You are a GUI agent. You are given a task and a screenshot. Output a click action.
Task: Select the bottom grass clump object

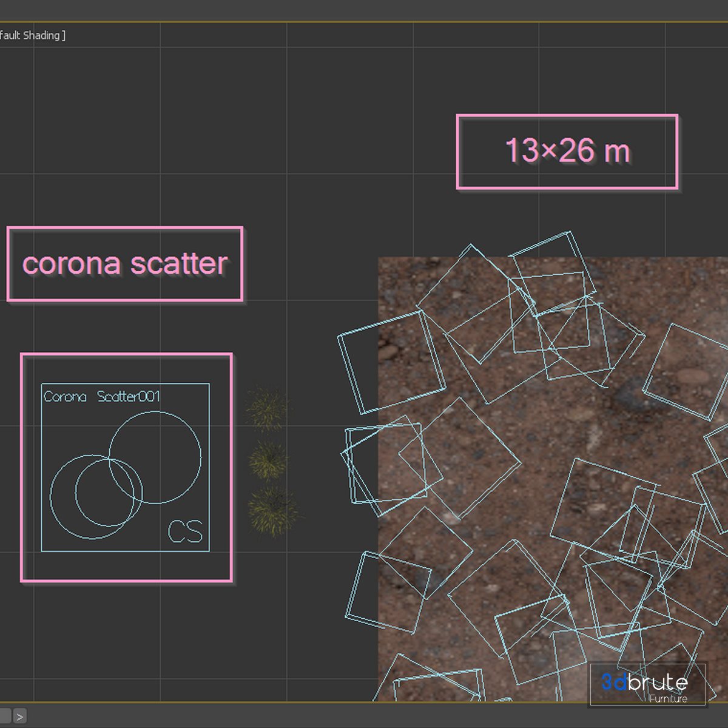pos(273,511)
